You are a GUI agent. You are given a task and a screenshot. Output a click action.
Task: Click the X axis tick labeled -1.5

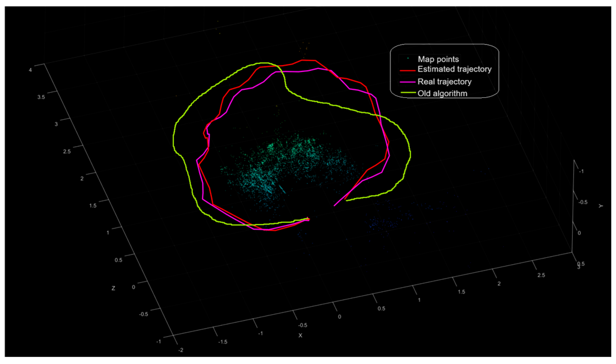[x=223, y=342]
